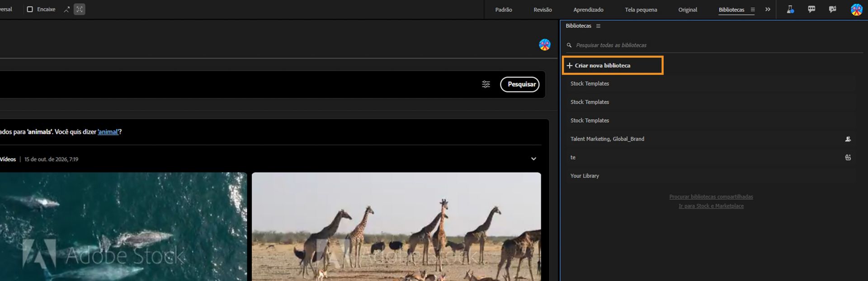Select the Bibliotecas workspace tab in the top bar
This screenshot has height=281, width=868.
point(731,9)
